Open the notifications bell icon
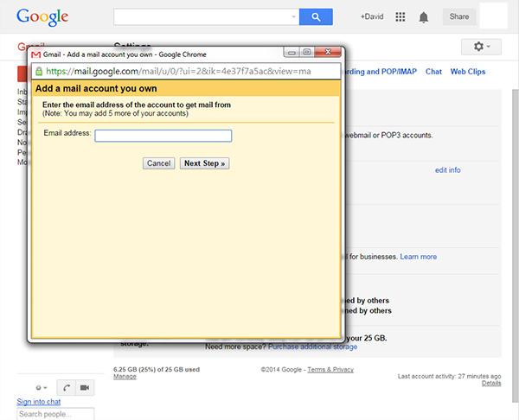The height and width of the screenshot is (420, 519). click(423, 17)
